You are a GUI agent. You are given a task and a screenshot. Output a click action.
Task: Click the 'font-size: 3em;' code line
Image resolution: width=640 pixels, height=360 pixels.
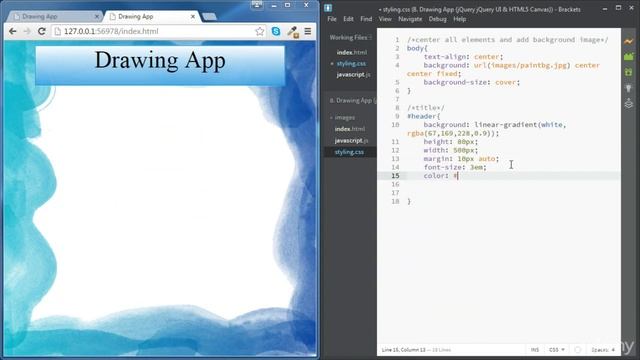tap(455, 167)
